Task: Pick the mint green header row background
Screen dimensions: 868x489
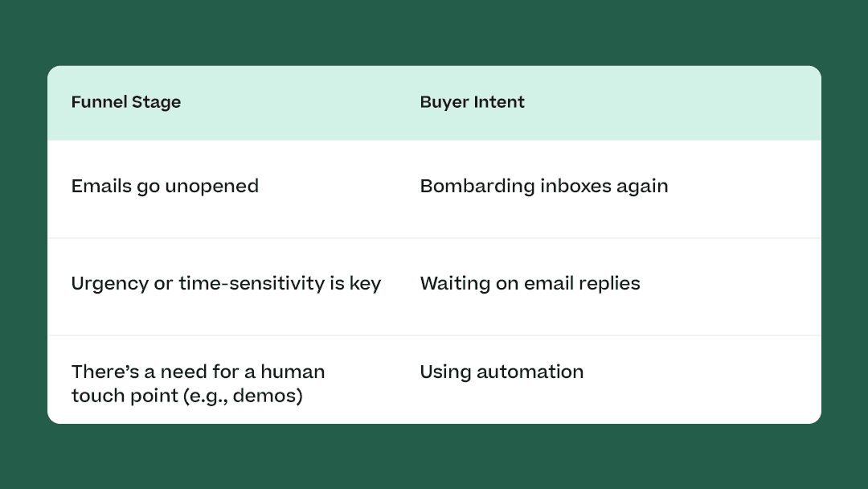Action: coord(435,103)
